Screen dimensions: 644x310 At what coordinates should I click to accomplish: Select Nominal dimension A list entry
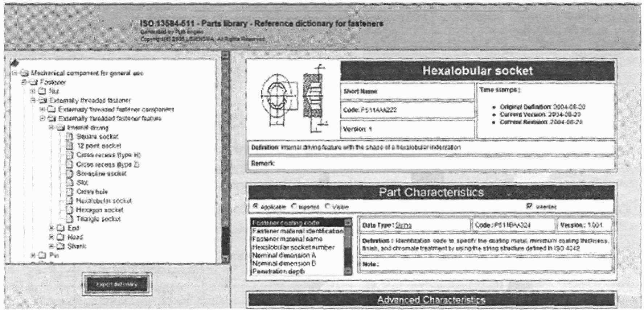click(284, 255)
